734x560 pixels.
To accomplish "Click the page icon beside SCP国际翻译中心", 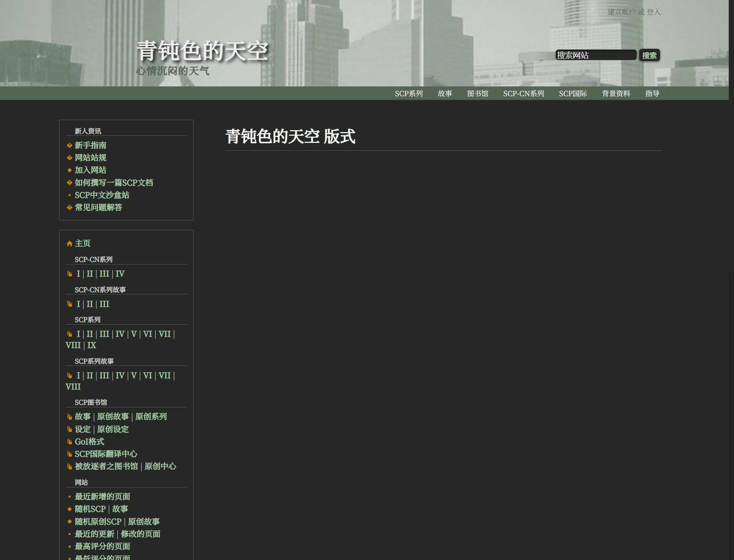I will [x=69, y=454].
